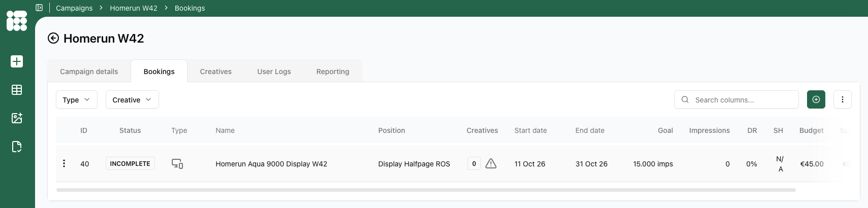
Task: Click the 11 Oct 26 start date
Action: 530,164
